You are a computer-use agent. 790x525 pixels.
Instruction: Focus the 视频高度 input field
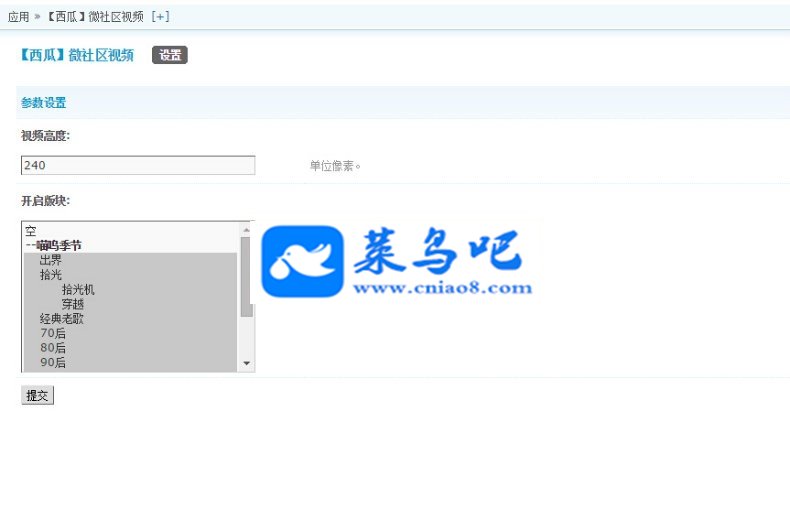coord(138,165)
